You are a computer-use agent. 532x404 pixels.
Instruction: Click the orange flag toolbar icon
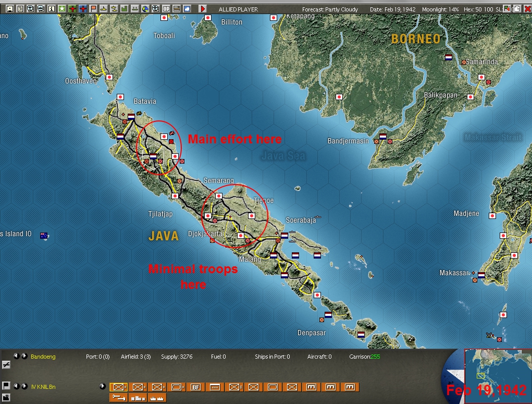(x=93, y=9)
